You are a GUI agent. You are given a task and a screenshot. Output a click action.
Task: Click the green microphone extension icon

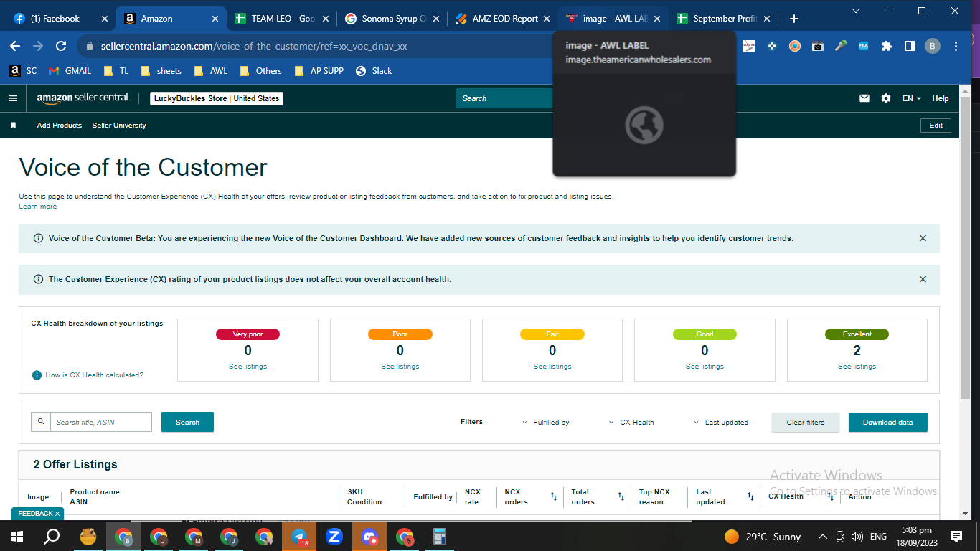[x=841, y=46]
